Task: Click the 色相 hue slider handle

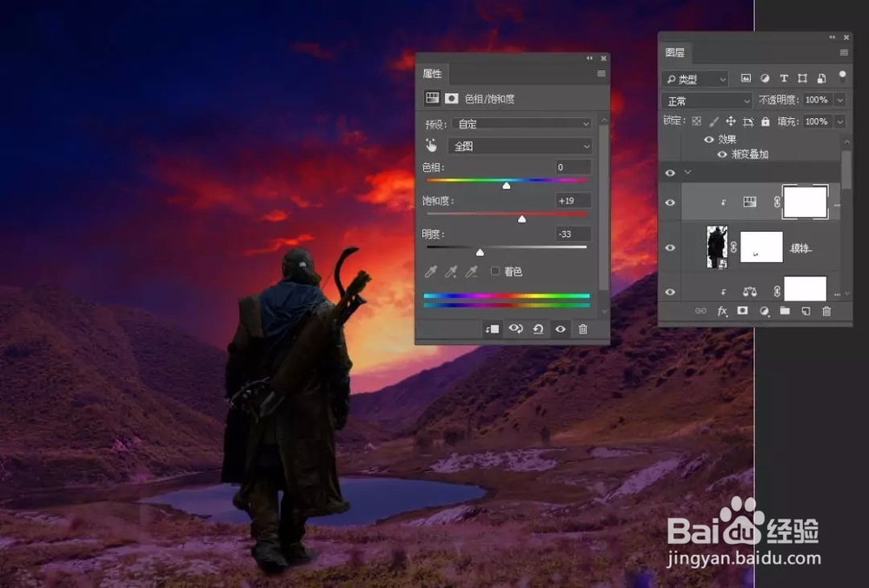Action: tap(506, 186)
